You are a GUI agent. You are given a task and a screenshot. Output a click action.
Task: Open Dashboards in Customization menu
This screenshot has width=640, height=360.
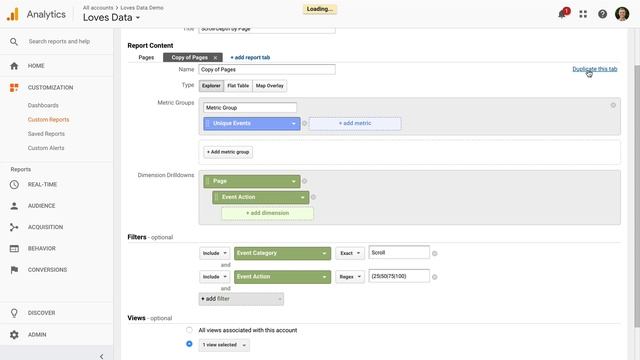43,105
